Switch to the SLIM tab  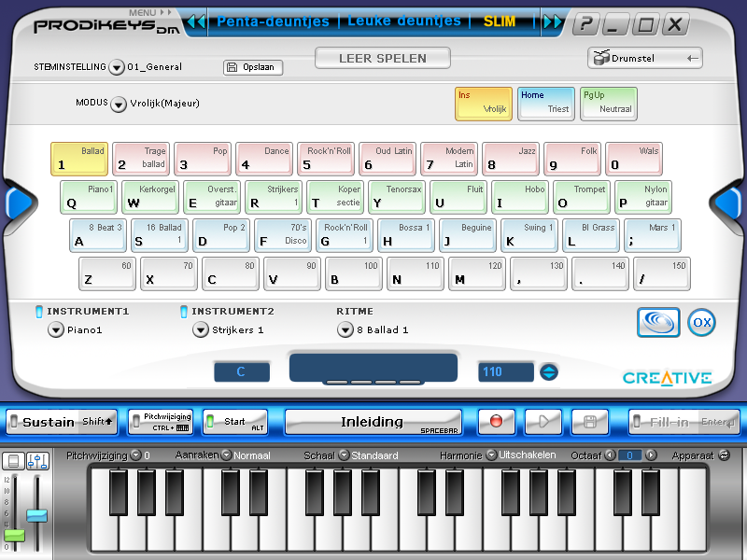500,21
